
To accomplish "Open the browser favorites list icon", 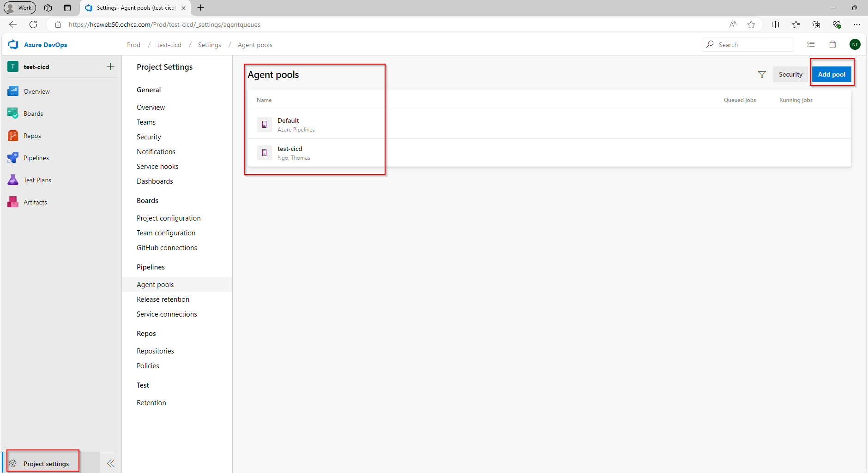I will (x=796, y=24).
